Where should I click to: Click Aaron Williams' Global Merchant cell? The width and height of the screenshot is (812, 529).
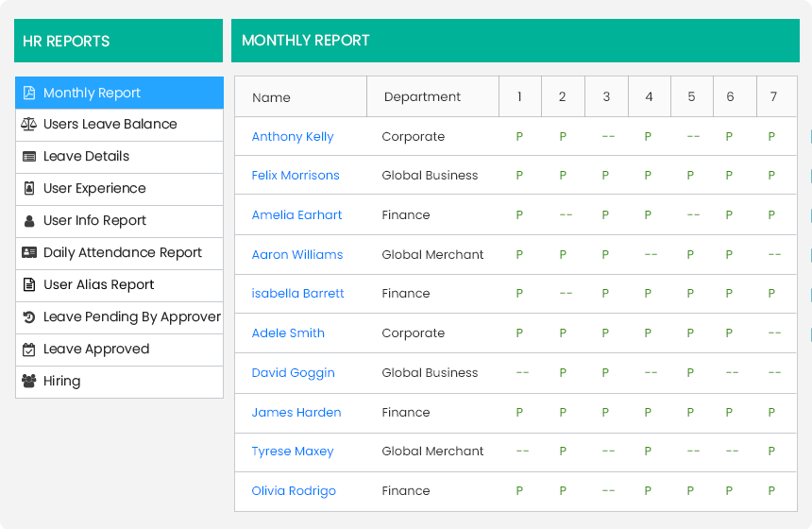click(x=432, y=254)
